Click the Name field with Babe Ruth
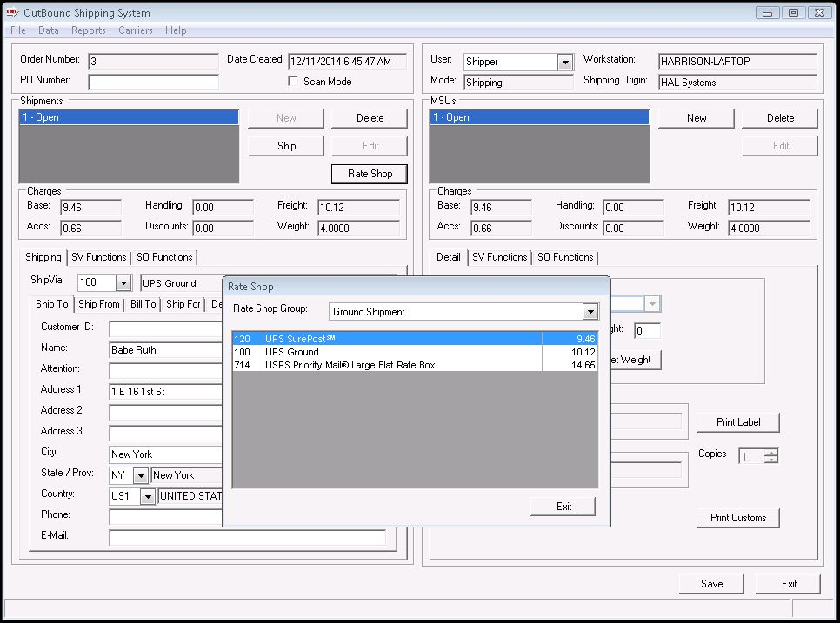Image resolution: width=840 pixels, height=623 pixels. click(x=165, y=350)
